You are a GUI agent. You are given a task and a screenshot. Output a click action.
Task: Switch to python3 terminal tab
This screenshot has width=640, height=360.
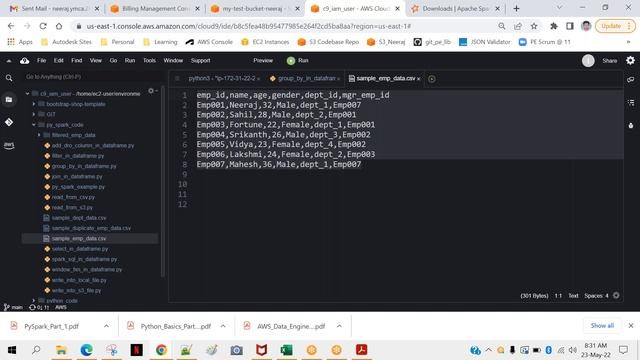(221, 79)
